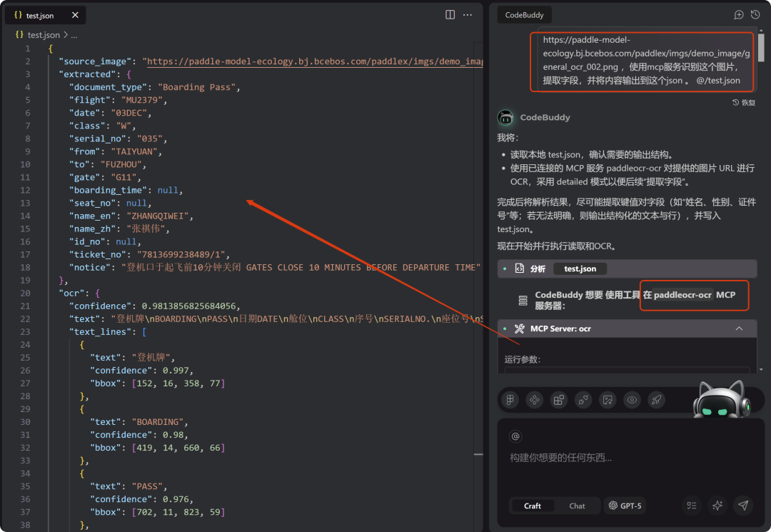Click the image upload icon
This screenshot has height=532, width=771.
[608, 400]
